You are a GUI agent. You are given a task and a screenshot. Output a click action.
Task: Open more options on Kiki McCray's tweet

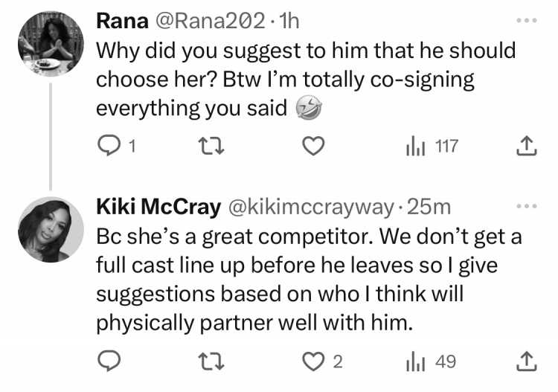tap(527, 205)
